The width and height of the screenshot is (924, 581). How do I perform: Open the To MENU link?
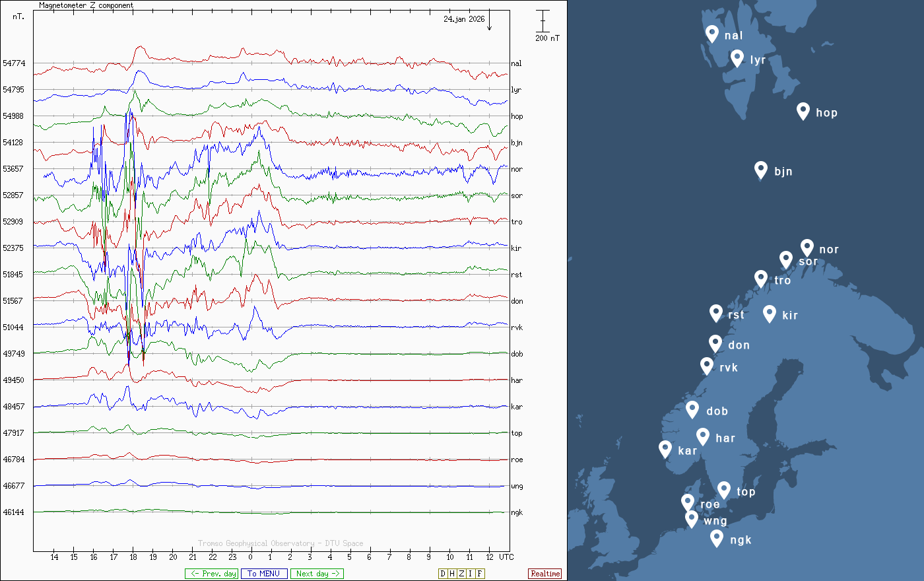pyautogui.click(x=264, y=574)
